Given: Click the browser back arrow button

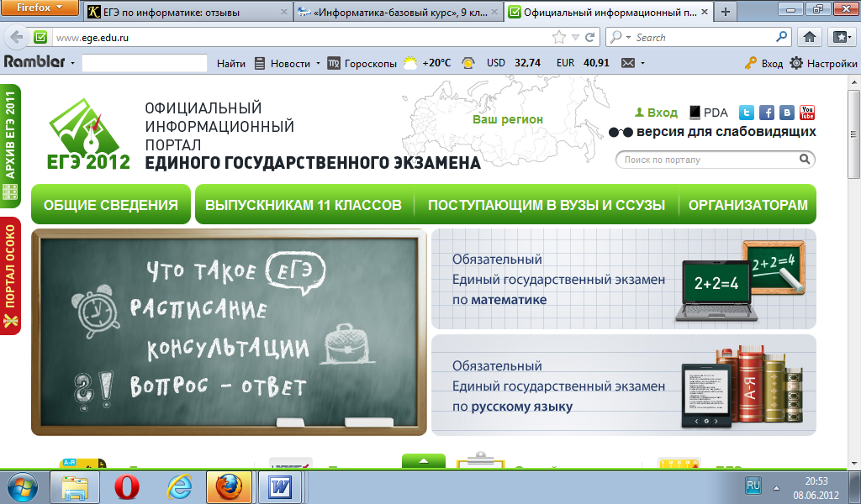Looking at the screenshot, I should pyautogui.click(x=17, y=37).
